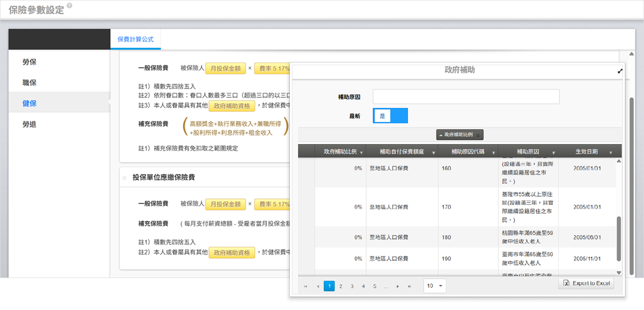Open the page size dropdown showing 10
The height and width of the screenshot is (310, 644).
pyautogui.click(x=435, y=286)
